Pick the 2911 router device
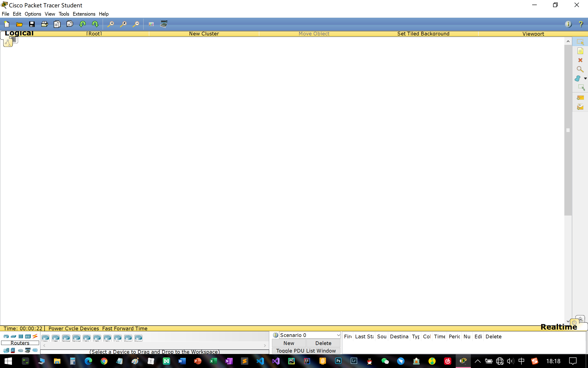588x368 pixels. point(107,338)
